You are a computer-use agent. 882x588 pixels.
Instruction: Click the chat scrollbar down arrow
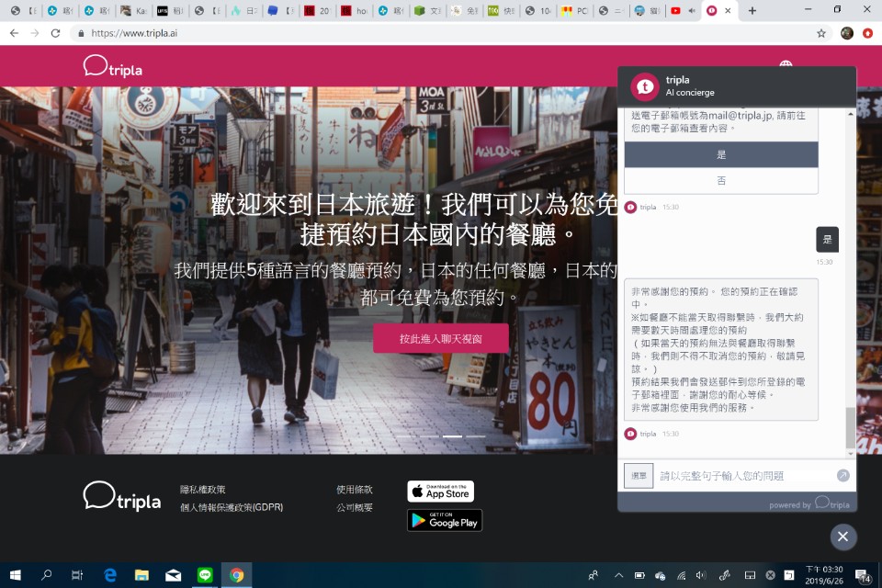[851, 452]
